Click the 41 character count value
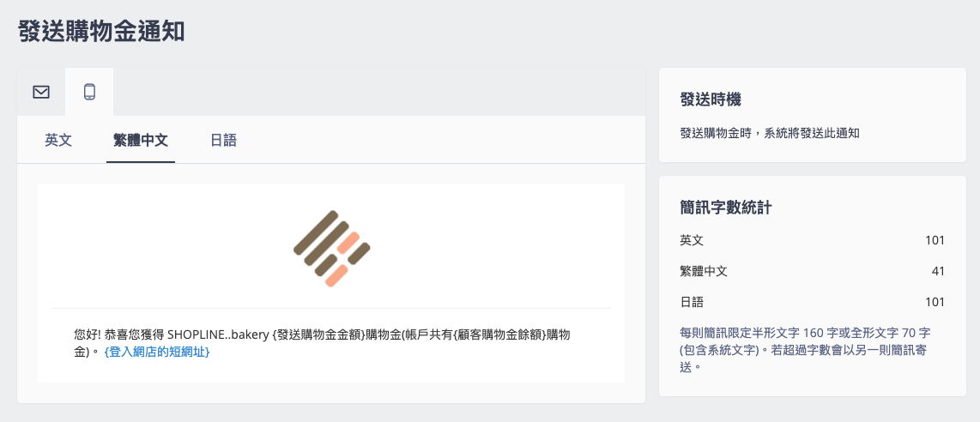The height and width of the screenshot is (422, 980). 937,272
